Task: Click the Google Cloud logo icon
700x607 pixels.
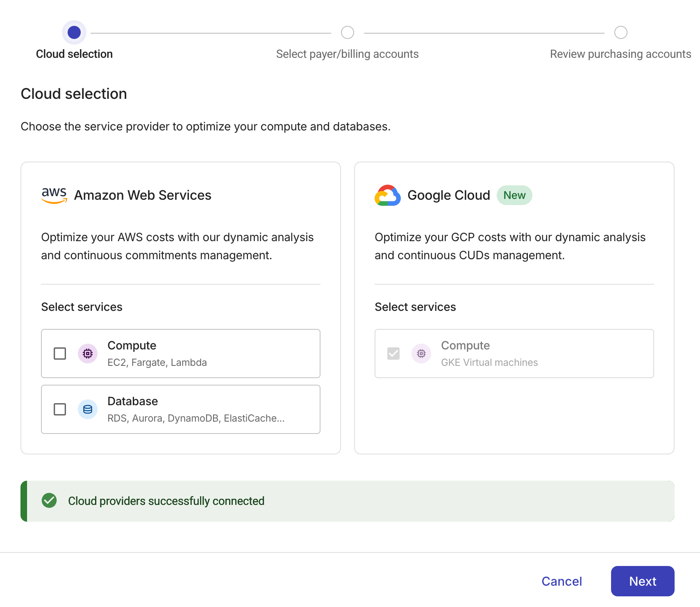Action: click(x=388, y=195)
